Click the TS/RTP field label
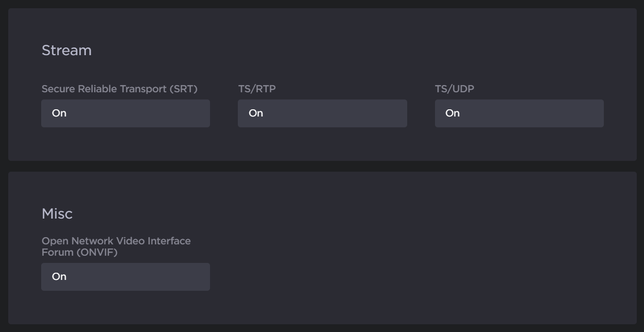 coord(256,89)
